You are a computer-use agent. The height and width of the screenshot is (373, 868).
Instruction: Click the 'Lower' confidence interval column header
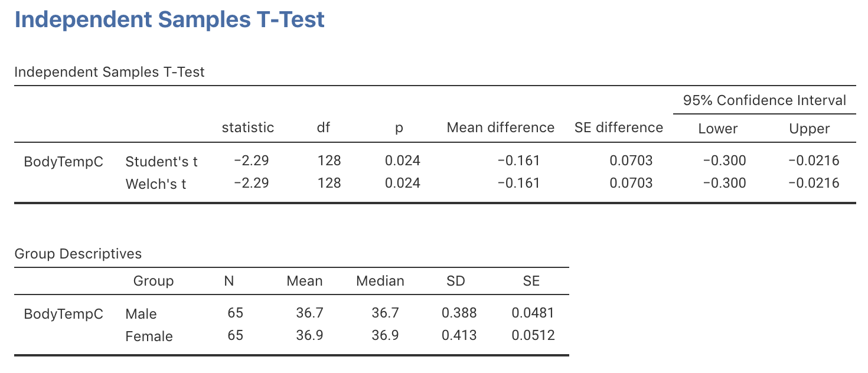coord(718,129)
